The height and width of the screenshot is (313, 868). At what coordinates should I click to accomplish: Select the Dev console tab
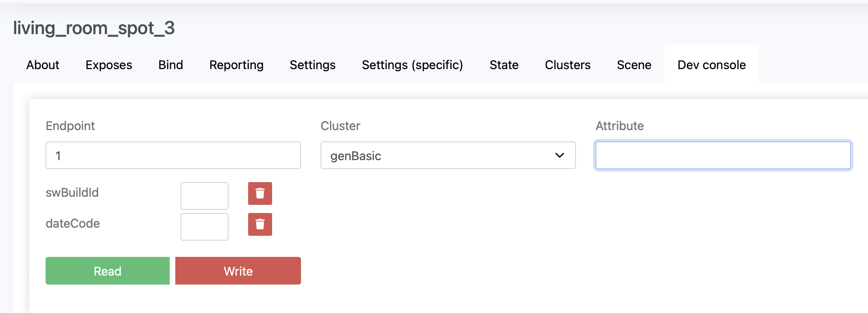tap(711, 65)
